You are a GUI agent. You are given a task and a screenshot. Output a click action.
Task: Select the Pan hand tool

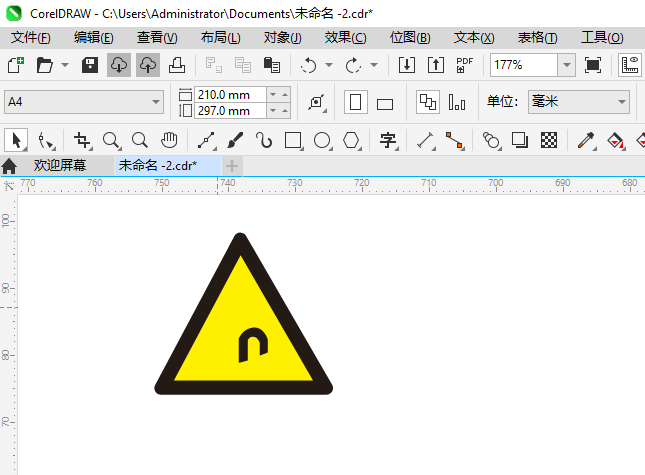tap(169, 141)
